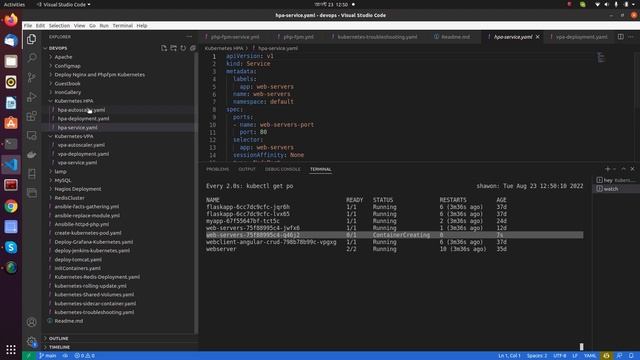Open the Remote Explorer view

coord(31,135)
